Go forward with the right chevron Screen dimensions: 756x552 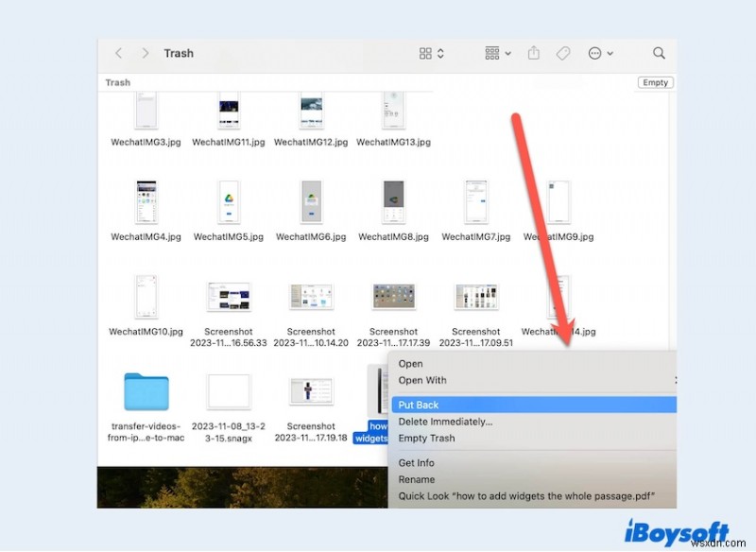pos(146,53)
